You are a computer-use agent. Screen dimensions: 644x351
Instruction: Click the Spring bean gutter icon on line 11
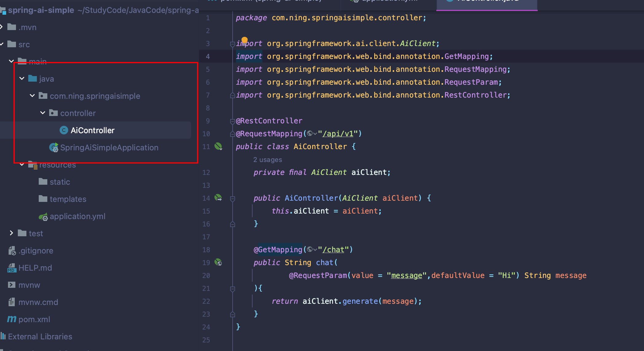(218, 146)
